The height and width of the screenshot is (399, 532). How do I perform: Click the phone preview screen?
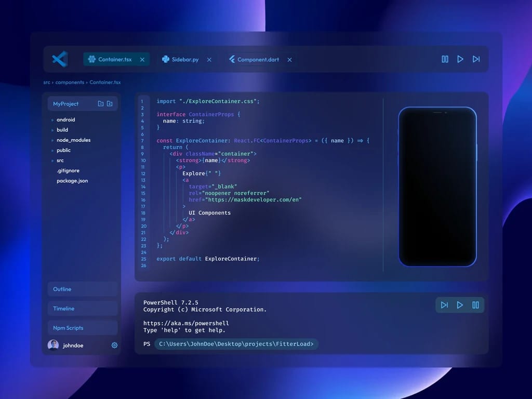click(437, 187)
